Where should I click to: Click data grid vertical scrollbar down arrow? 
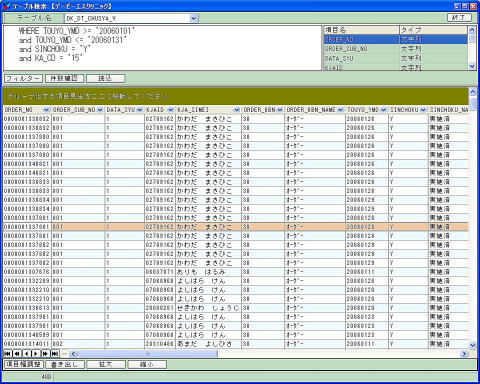(x=473, y=345)
